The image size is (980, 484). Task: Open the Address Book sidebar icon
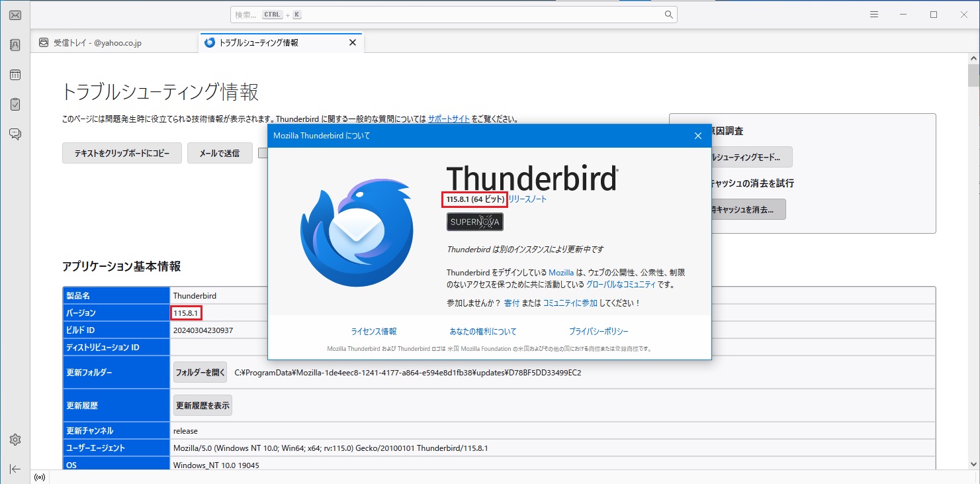pyautogui.click(x=15, y=45)
